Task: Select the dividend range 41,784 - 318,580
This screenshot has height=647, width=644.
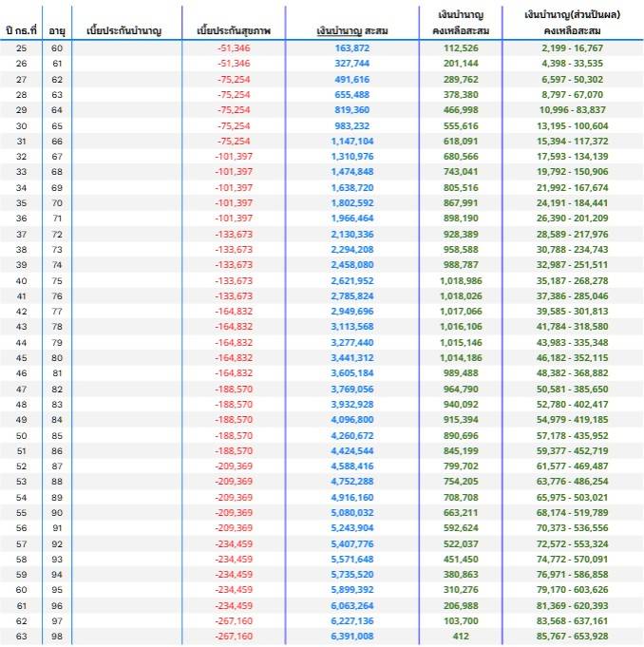Action: pos(572,327)
